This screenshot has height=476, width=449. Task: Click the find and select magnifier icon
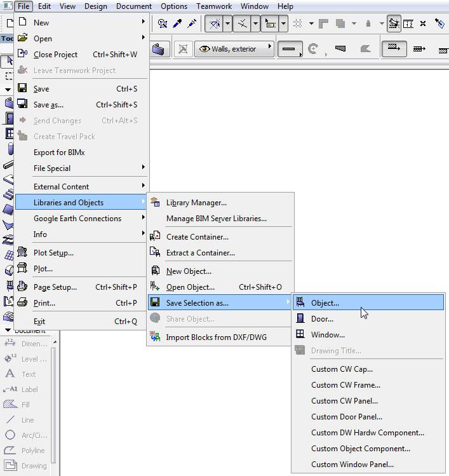pyautogui.click(x=163, y=24)
